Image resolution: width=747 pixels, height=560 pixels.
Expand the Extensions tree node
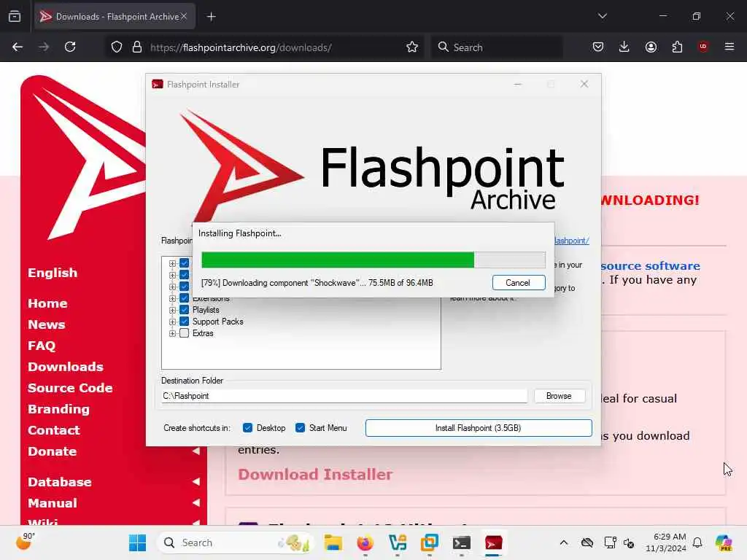point(172,298)
